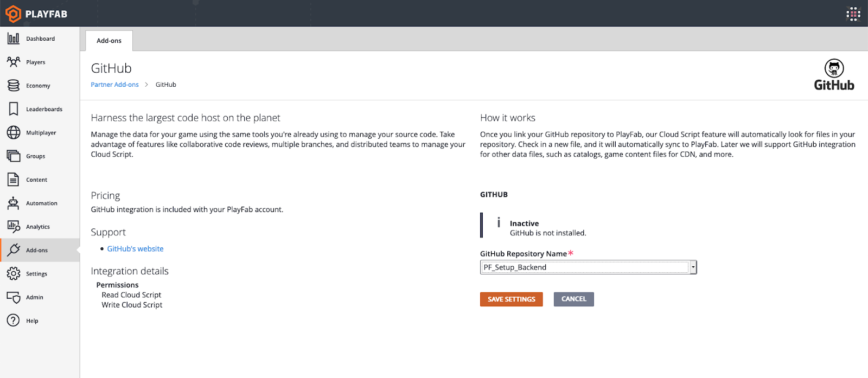Click the Settings gear icon
The height and width of the screenshot is (378, 868).
pyautogui.click(x=14, y=273)
